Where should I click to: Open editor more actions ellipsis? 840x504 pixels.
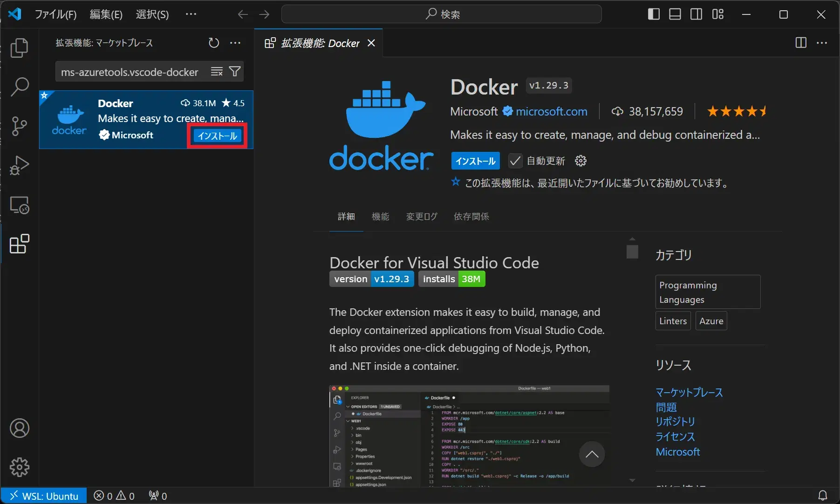pyautogui.click(x=822, y=43)
